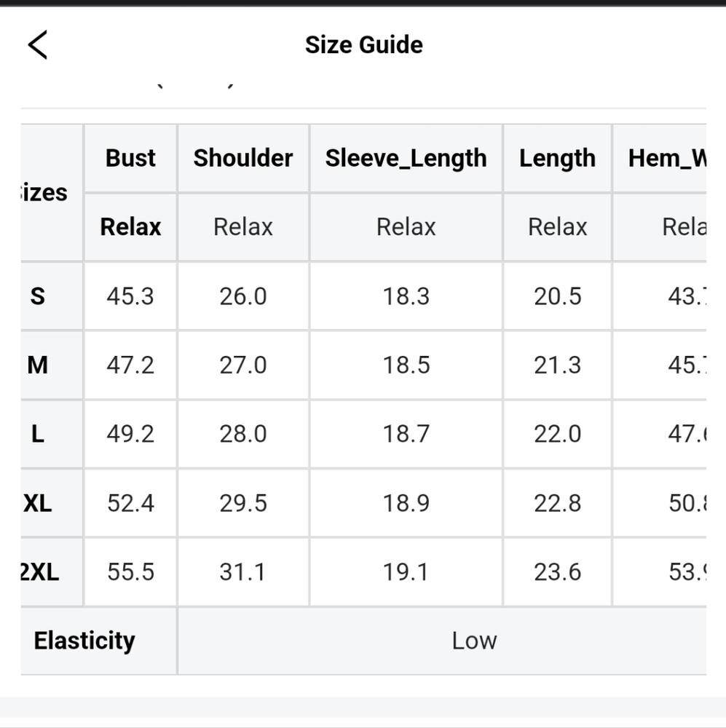This screenshot has height=728, width=726.
Task: Go back using the left arrow icon
Action: click(x=38, y=45)
